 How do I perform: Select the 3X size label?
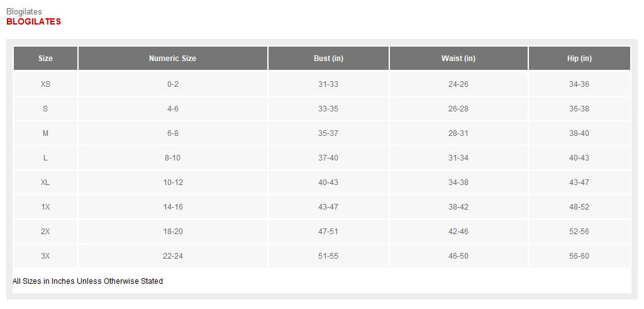(x=45, y=256)
